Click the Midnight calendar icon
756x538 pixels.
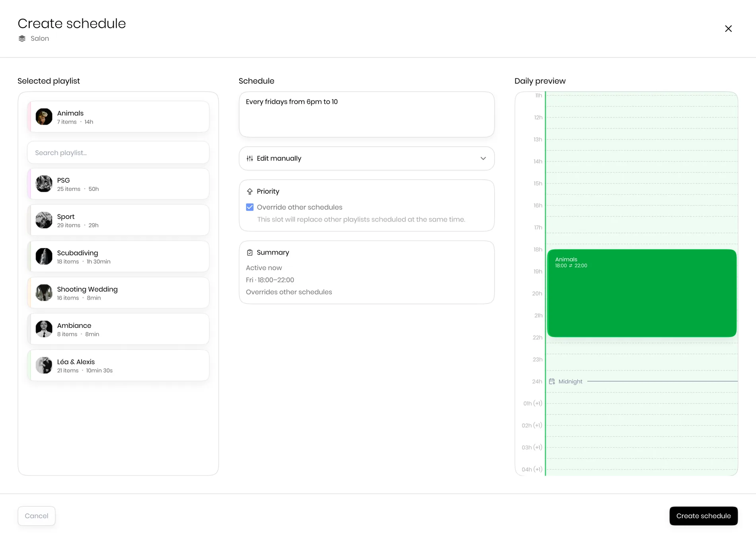pos(552,382)
